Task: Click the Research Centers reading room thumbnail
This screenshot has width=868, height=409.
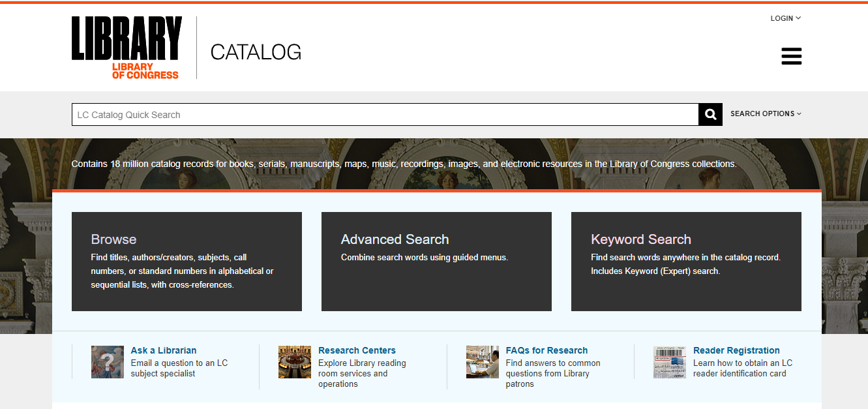Action: pyautogui.click(x=295, y=362)
